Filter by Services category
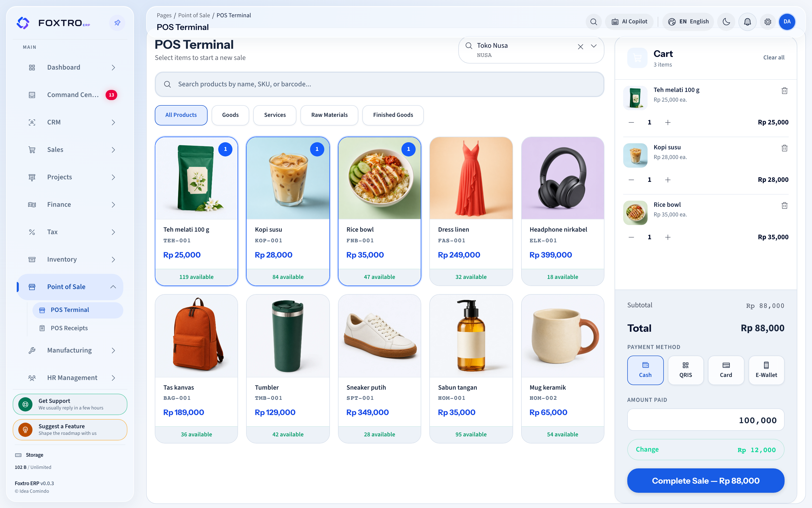 (275, 115)
